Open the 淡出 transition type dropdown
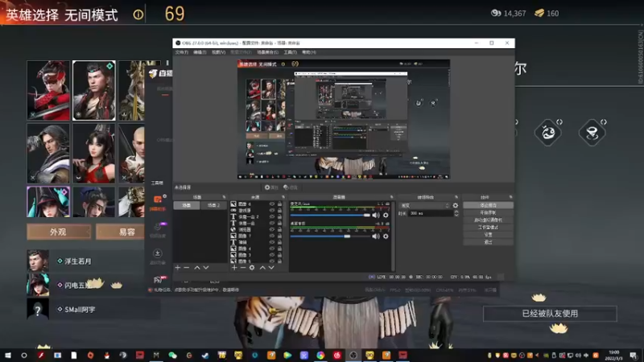 [x=425, y=206]
